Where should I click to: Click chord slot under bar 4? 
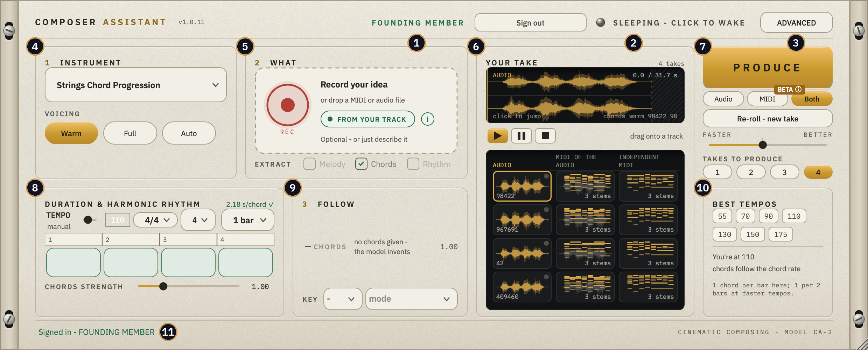pyautogui.click(x=246, y=262)
